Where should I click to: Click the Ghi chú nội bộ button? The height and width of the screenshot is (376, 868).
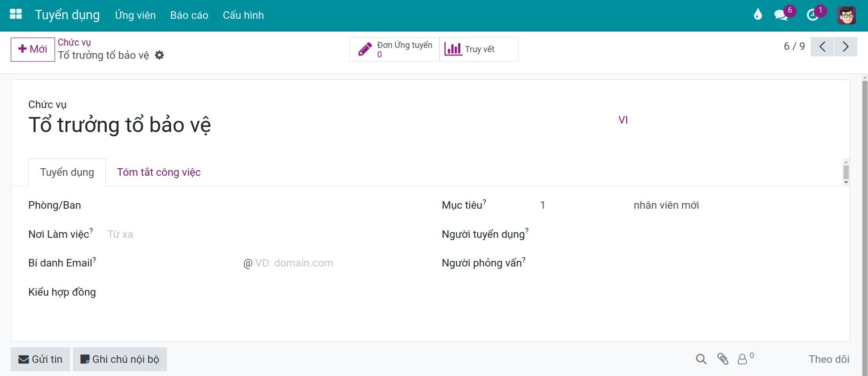coord(120,360)
